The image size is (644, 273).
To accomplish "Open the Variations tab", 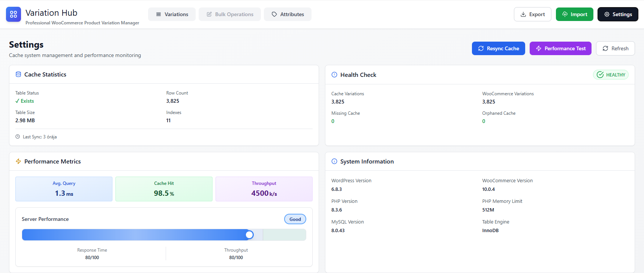I will [172, 14].
